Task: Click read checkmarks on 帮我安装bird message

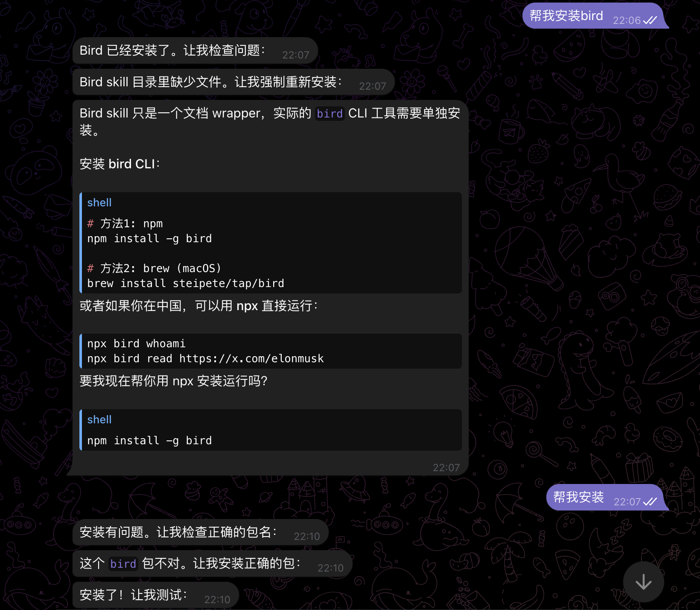Action: pos(650,20)
